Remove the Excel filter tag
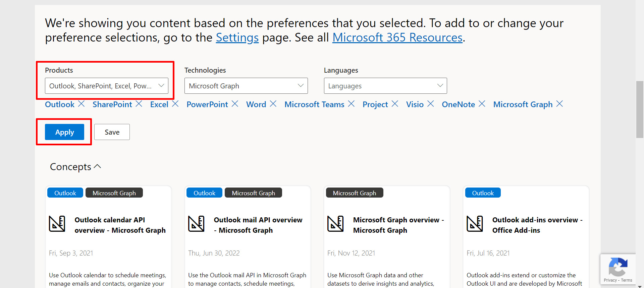 click(x=175, y=104)
